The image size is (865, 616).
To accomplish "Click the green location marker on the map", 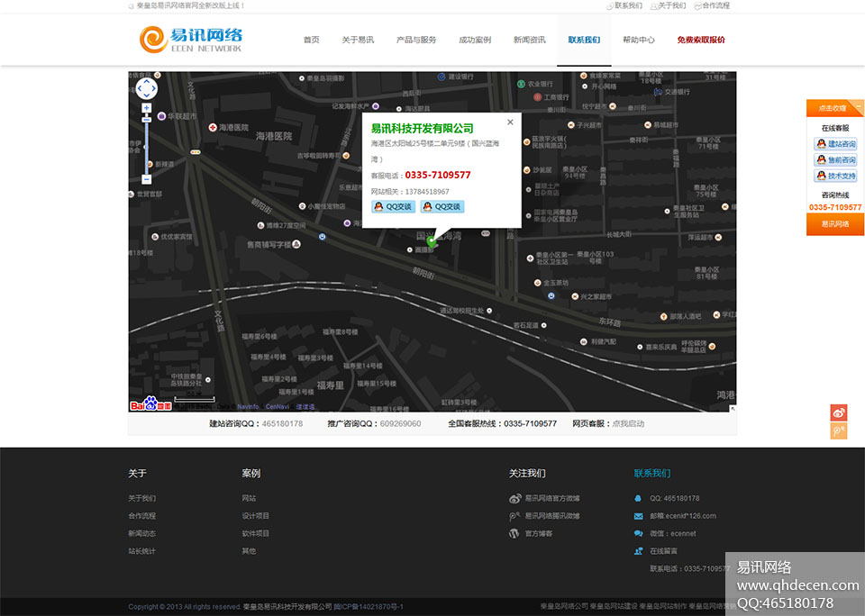I will tap(432, 241).
